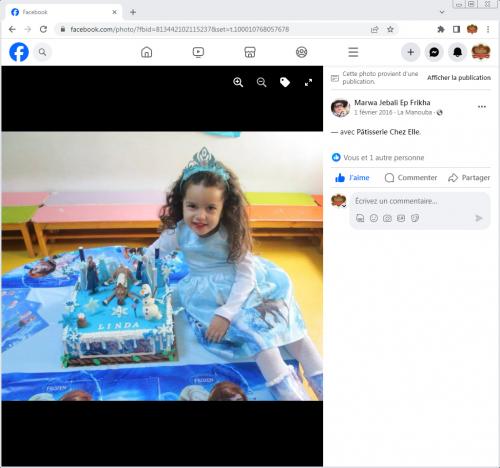Insert emoji in comment
500x468 pixels.
pyautogui.click(x=374, y=218)
